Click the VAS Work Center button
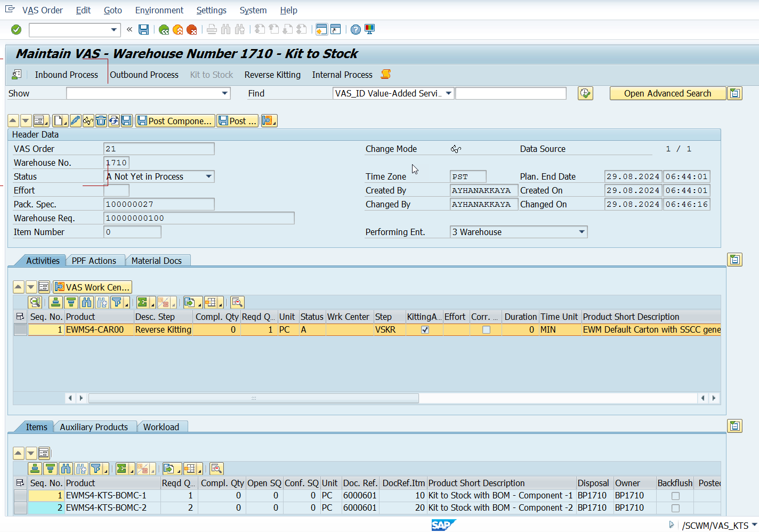 [x=92, y=287]
